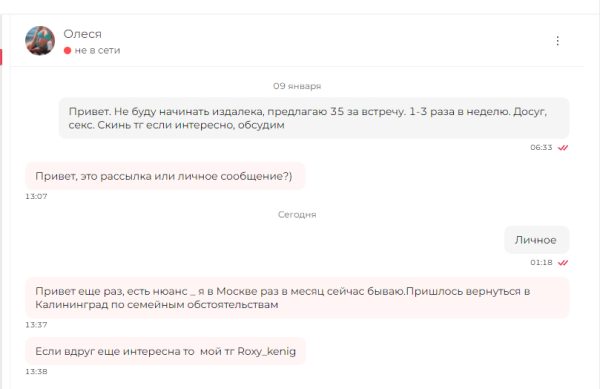Click the 13:37 message timestamp
600x389 pixels.
coord(36,325)
